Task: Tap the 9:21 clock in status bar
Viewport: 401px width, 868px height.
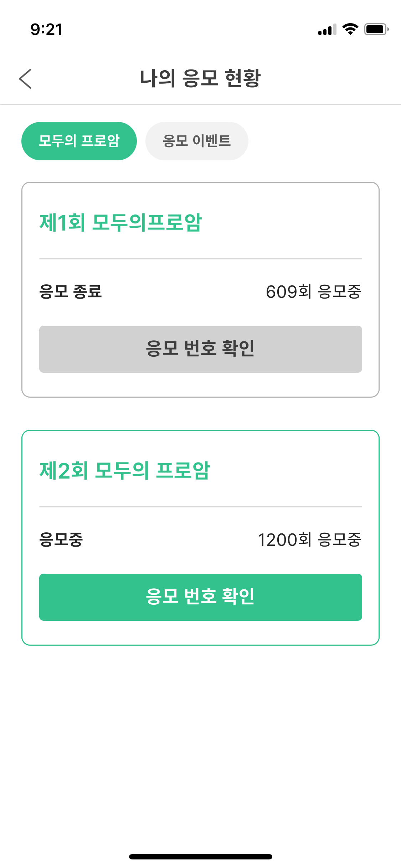Action: point(46,30)
